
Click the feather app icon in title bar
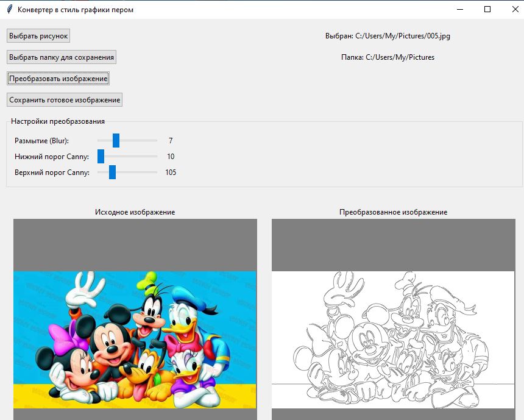[10, 9]
